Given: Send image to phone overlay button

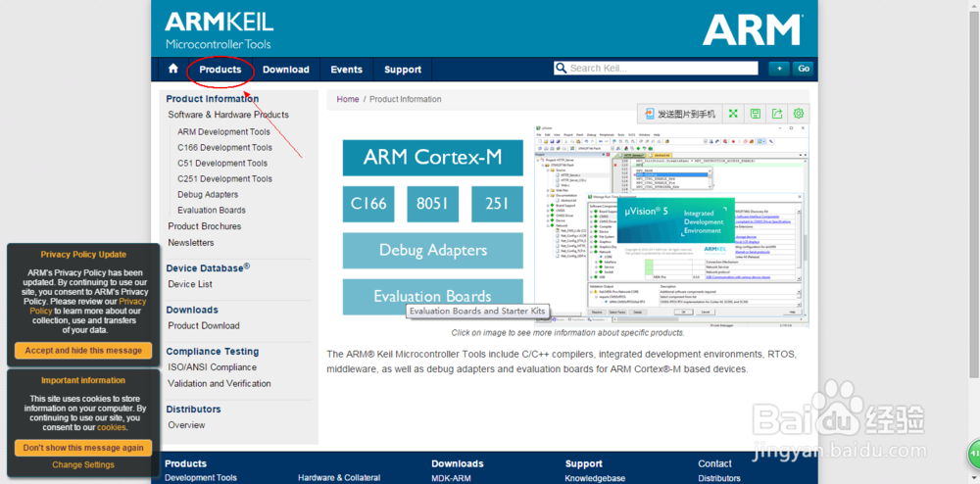Looking at the screenshot, I should pos(679,114).
